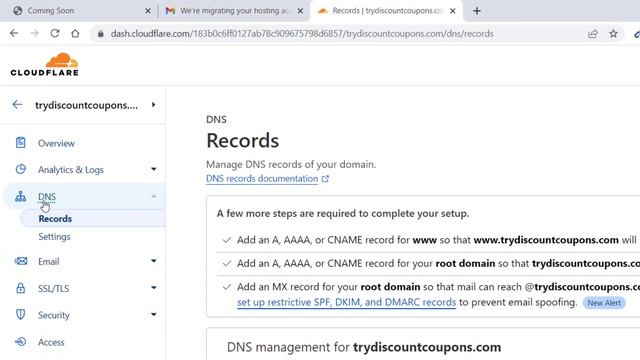
Task: Expand the trydiscountcoupons domain switcher arrow
Action: point(153,105)
